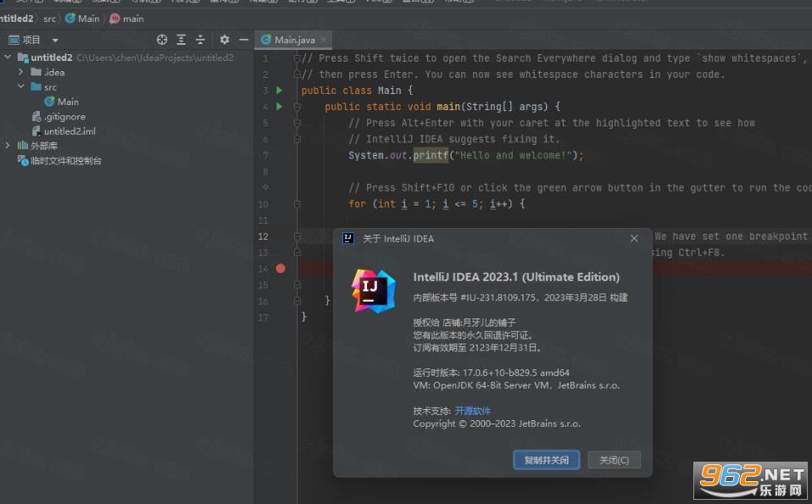Open the 项目 view dropdown arrow

(x=55, y=40)
